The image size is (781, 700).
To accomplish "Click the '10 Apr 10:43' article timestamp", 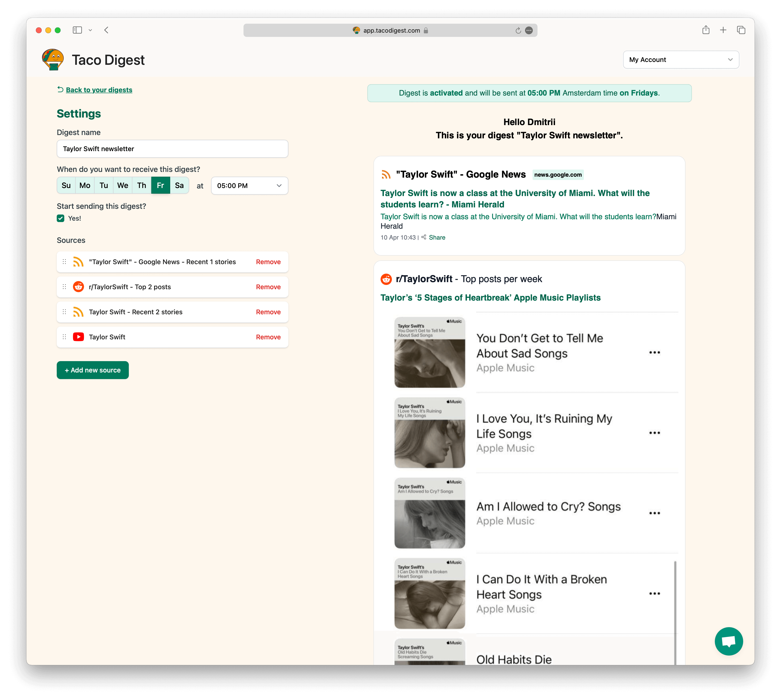I will pos(398,238).
